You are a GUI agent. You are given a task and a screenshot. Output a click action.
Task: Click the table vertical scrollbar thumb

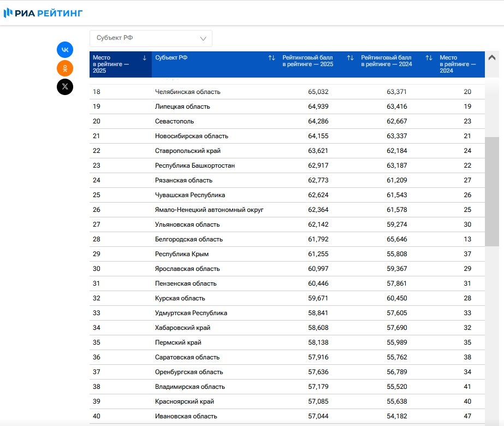coord(492,192)
